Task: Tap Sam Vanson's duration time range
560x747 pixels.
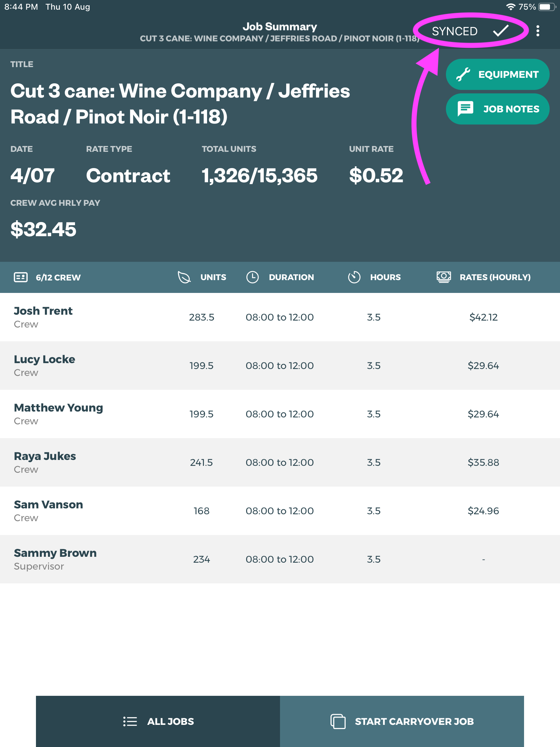Action: click(x=279, y=511)
